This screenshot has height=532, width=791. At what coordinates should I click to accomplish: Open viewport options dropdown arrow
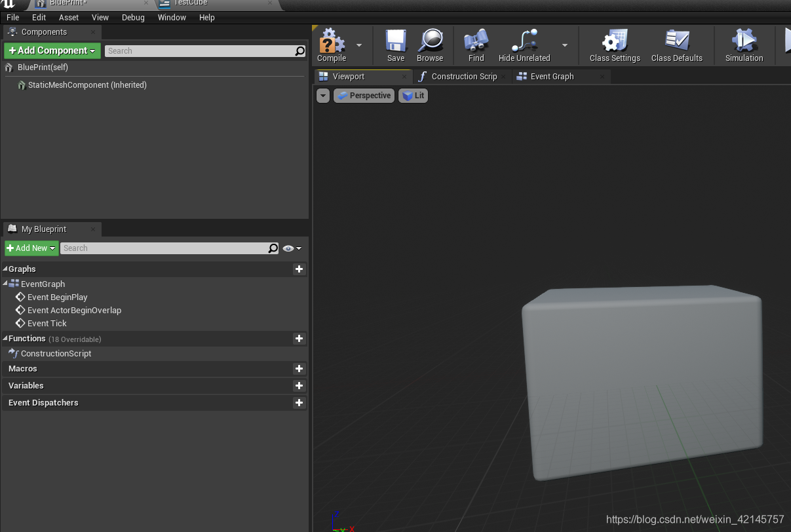click(x=323, y=96)
